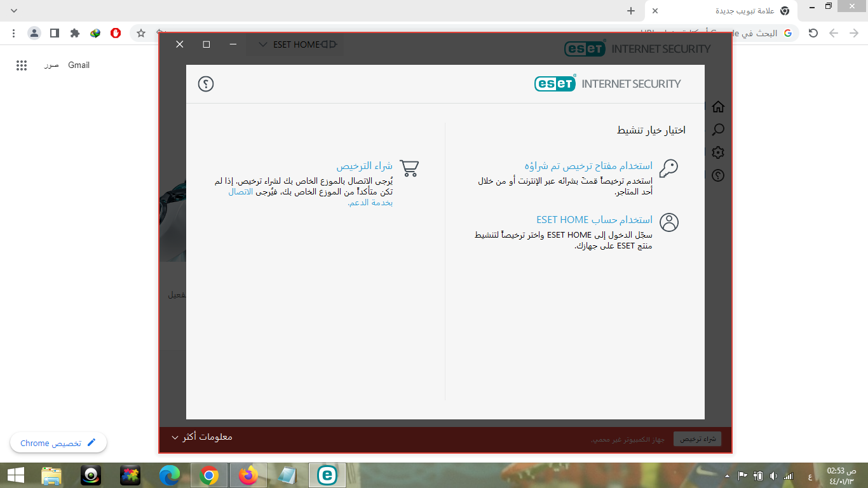Open Chrome's tab search chevron
This screenshot has width=868, height=488.
[14, 11]
